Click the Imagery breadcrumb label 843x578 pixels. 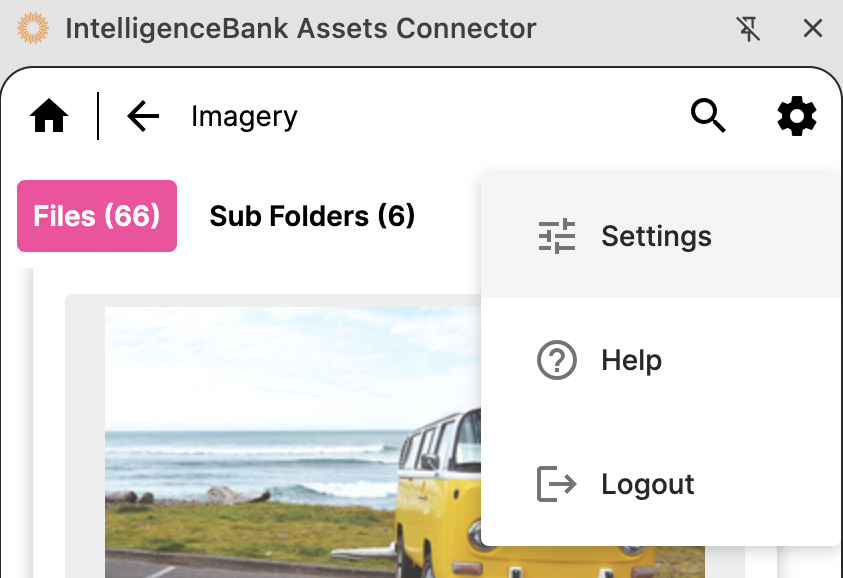click(243, 116)
